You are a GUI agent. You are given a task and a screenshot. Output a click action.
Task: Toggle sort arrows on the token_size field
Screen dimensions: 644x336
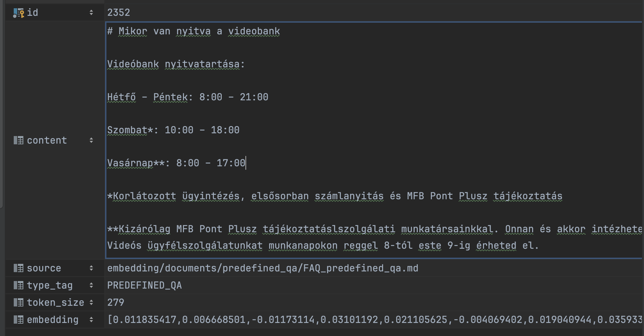pyautogui.click(x=91, y=302)
